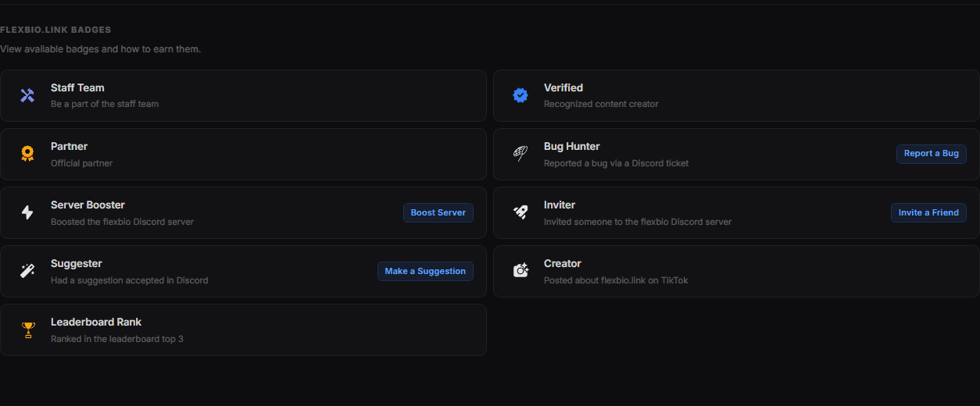Select the Partner badge title

pyautogui.click(x=69, y=146)
